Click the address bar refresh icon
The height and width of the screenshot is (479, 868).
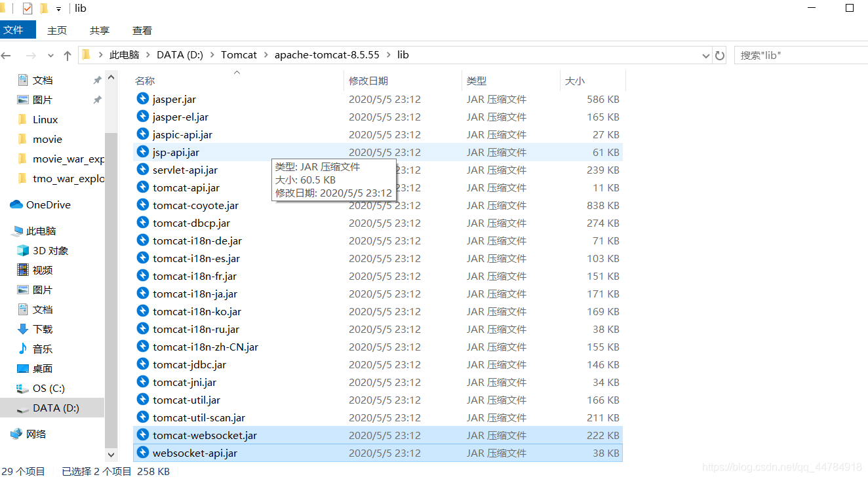[720, 55]
